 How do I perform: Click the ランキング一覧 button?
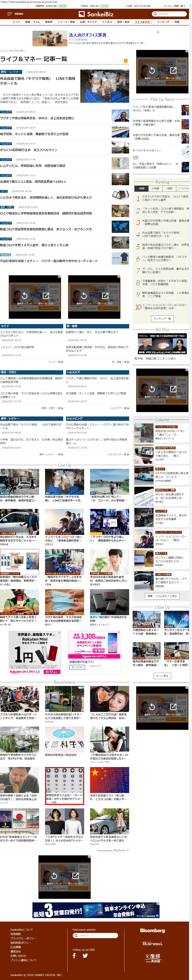(x=162, y=318)
